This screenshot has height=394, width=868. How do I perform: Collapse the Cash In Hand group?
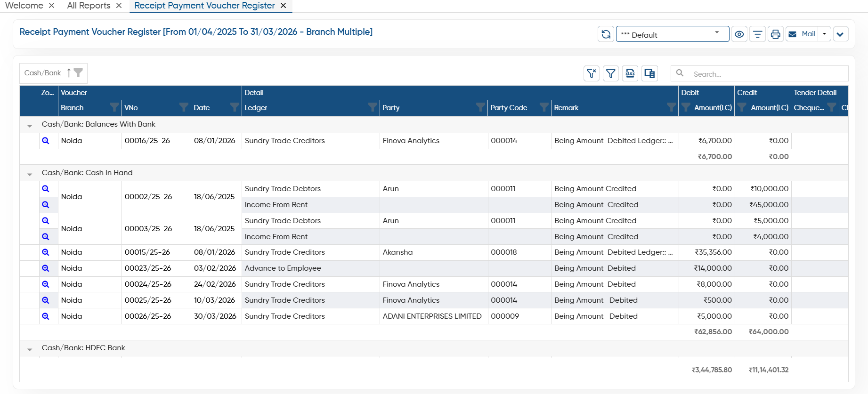(30, 174)
